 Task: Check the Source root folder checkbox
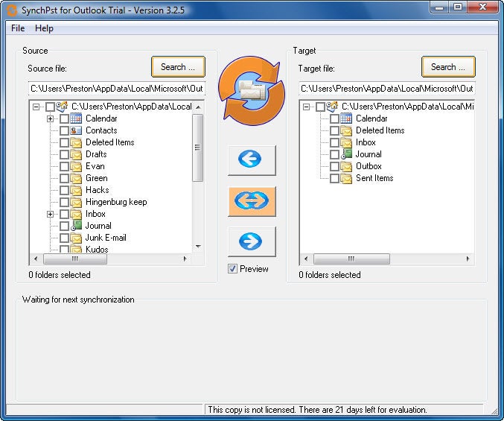point(50,107)
